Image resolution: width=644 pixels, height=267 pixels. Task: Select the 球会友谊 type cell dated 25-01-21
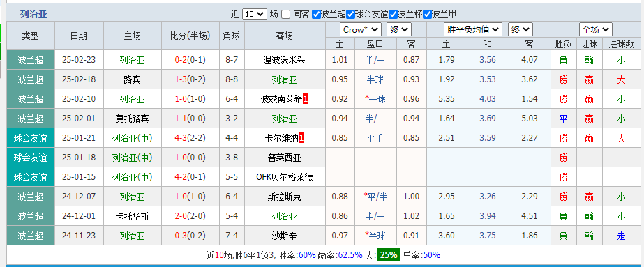31,138
